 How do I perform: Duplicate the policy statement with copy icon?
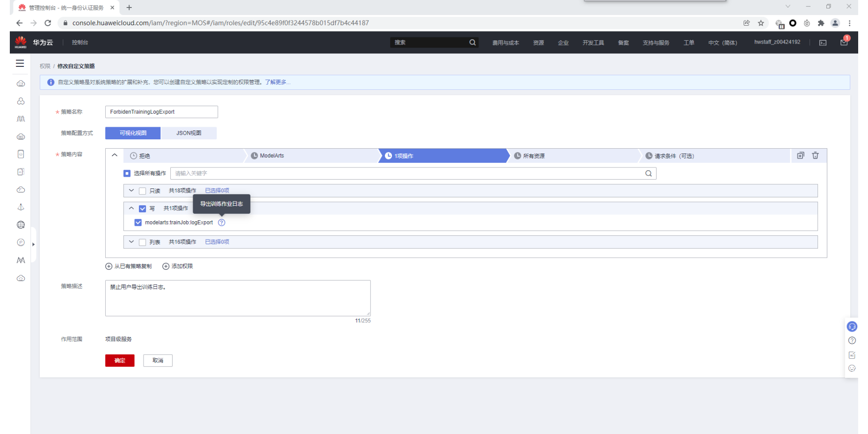(801, 156)
